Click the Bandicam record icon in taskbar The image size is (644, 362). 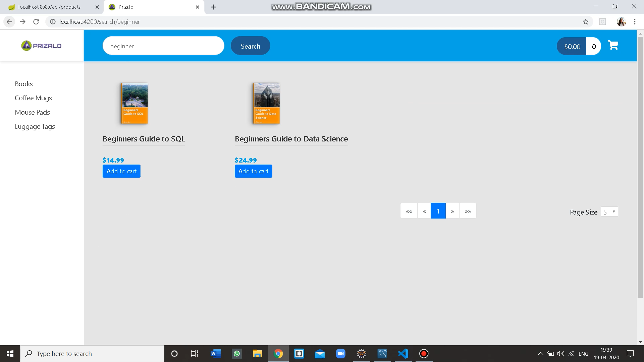coord(424,353)
